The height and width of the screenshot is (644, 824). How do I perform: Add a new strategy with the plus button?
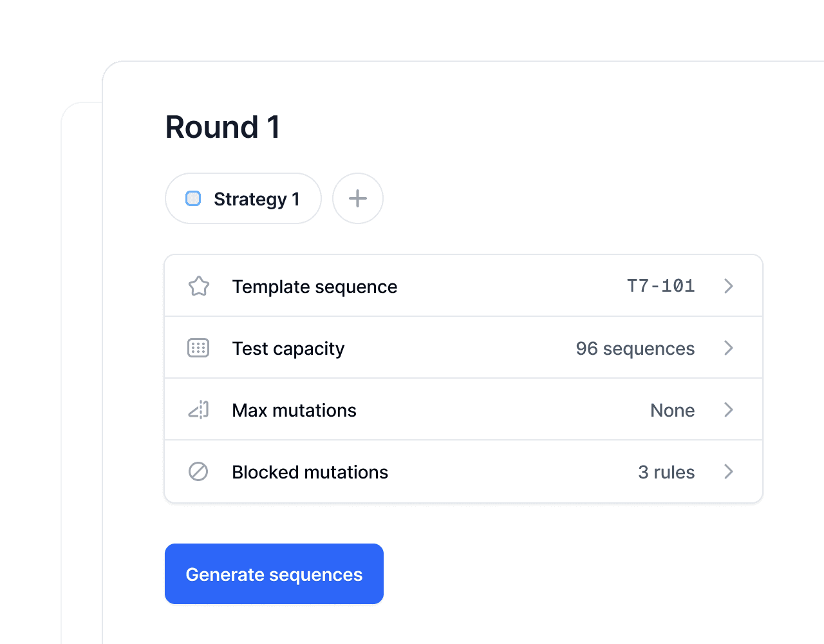(x=358, y=198)
